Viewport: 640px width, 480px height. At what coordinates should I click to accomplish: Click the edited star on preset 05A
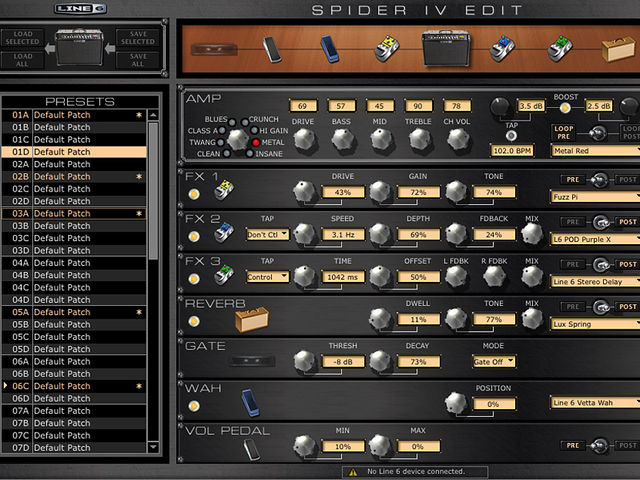[139, 312]
